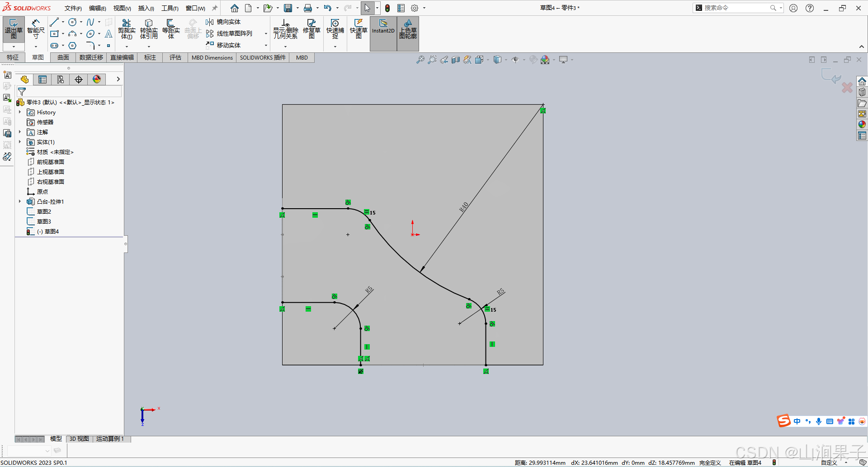
Task: Click Move Entities (移动实体)
Action: 223,46
